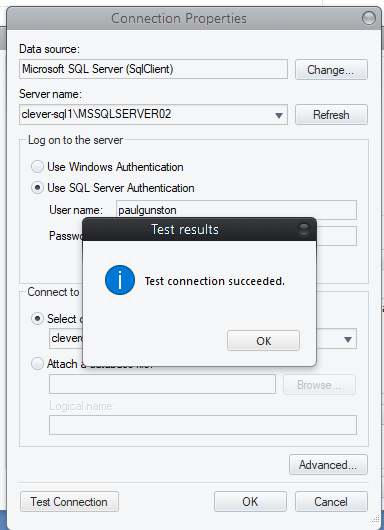Image resolution: width=384 pixels, height=530 pixels.
Task: Open the Server name dropdown arrow
Action: point(279,116)
